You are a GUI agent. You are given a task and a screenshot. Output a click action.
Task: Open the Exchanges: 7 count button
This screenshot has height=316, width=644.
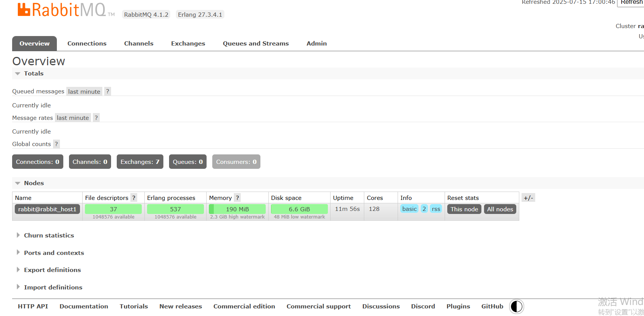pos(140,162)
